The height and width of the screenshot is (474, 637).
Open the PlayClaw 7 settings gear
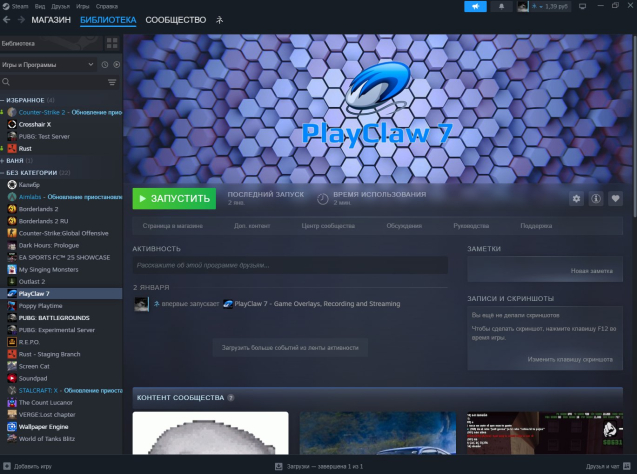pyautogui.click(x=575, y=198)
